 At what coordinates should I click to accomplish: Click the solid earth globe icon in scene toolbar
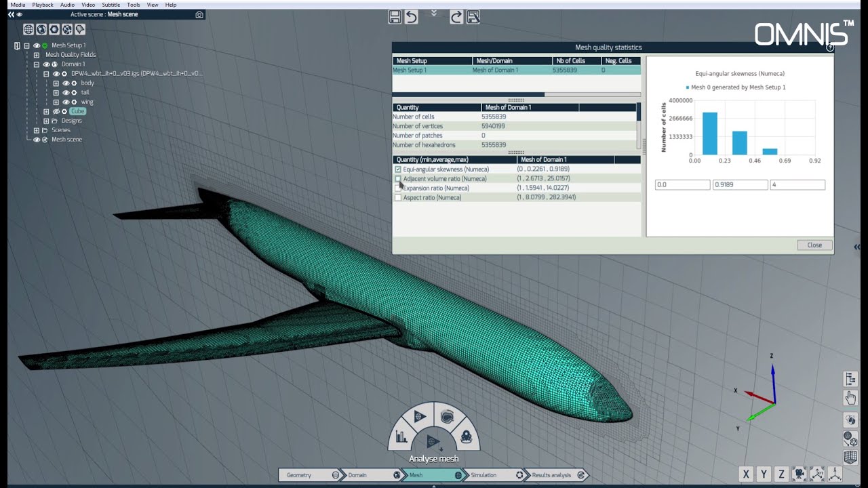click(x=41, y=29)
